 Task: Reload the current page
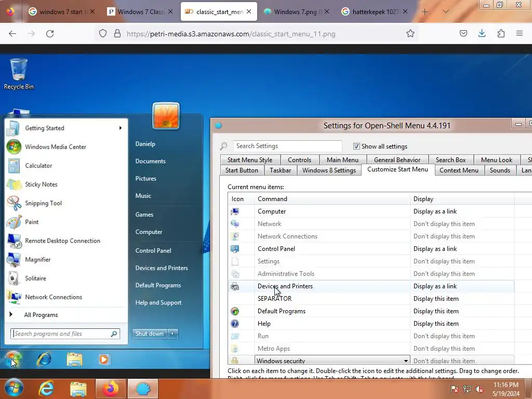[x=50, y=34]
